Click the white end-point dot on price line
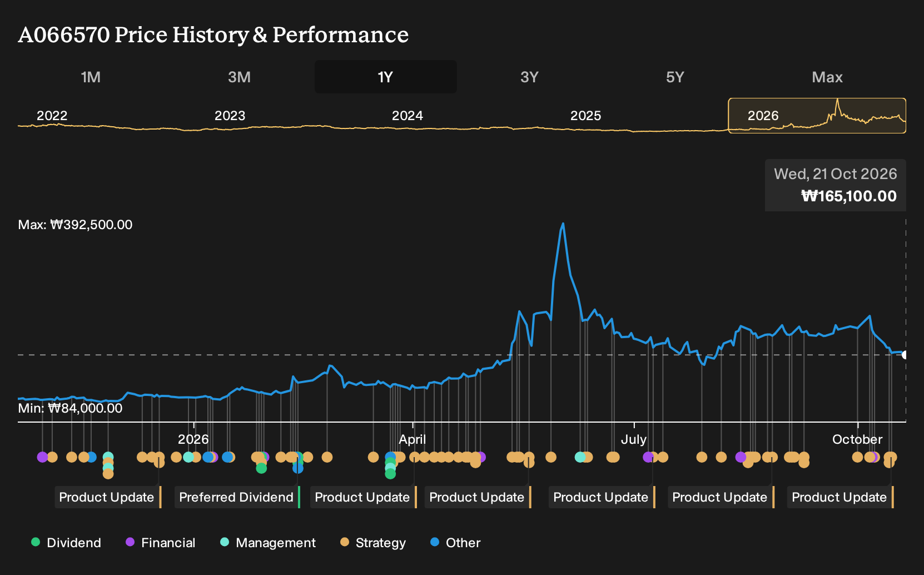The height and width of the screenshot is (575, 924). [905, 355]
